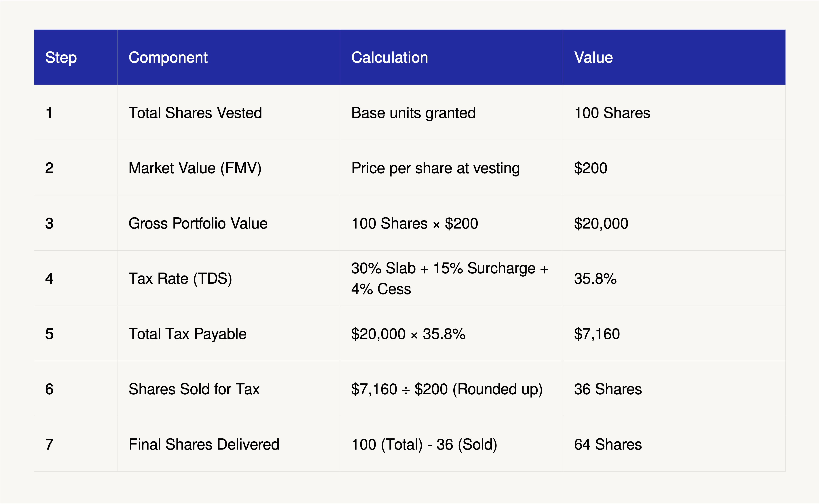Click the Total Shares Vested cell
The width and height of the screenshot is (819, 504).
pos(229,112)
